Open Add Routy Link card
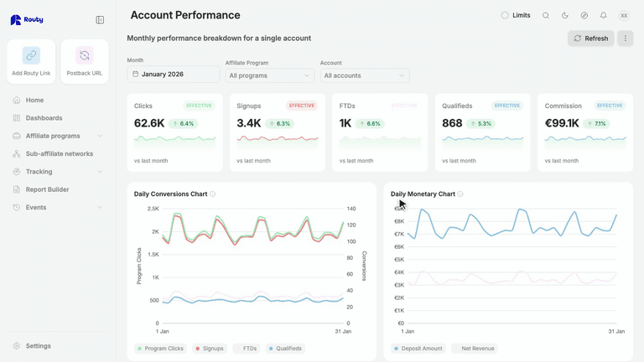644x362 pixels. [31, 61]
